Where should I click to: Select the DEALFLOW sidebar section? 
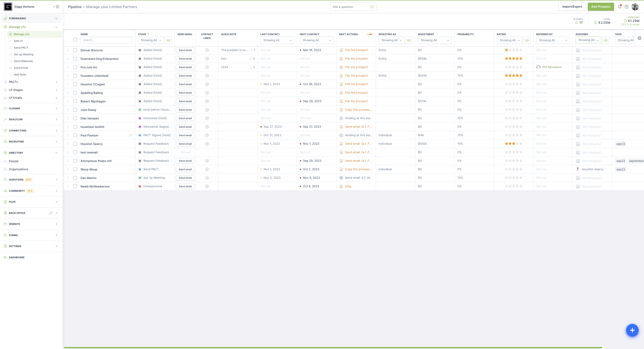tap(30, 119)
